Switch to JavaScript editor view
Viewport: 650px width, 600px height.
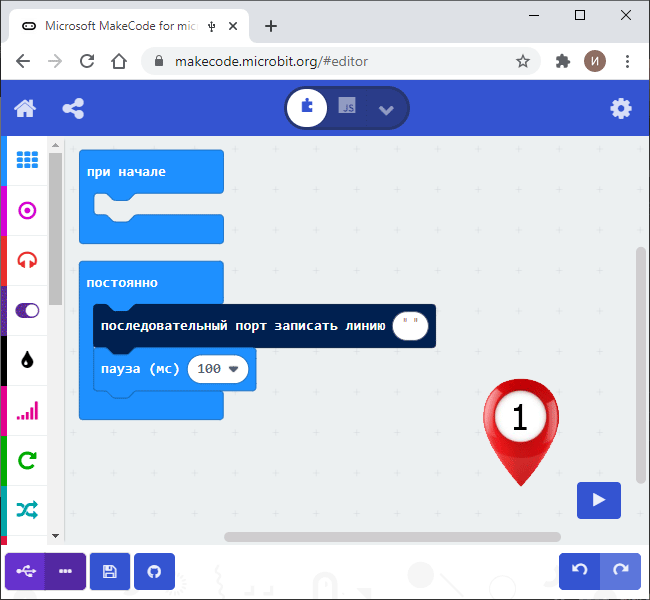click(347, 106)
